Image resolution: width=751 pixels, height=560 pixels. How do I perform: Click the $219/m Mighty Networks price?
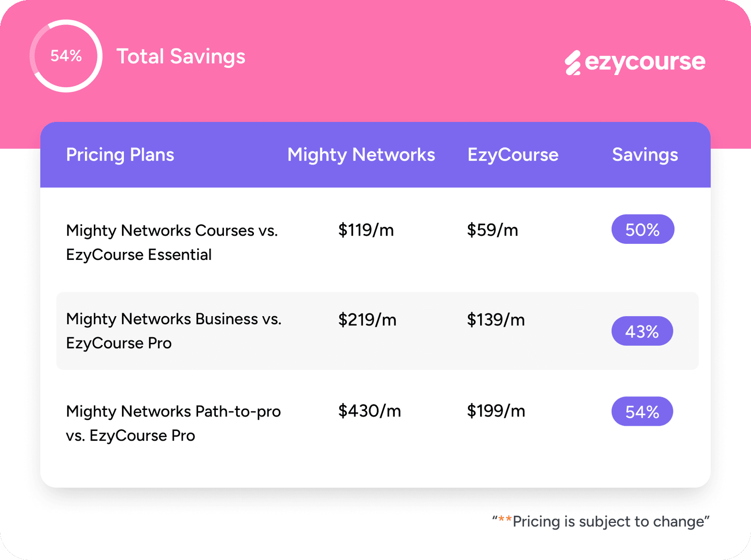(368, 320)
